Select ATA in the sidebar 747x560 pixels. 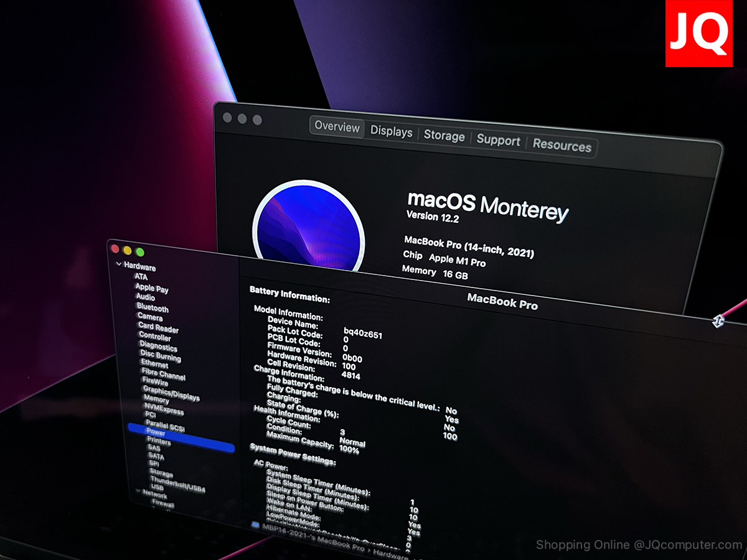coord(141,276)
